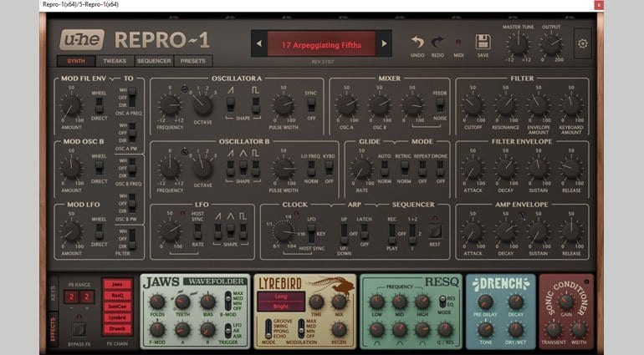Click Sonic Conditioner power indicator
The height and width of the screenshot is (355, 644).
tap(586, 281)
